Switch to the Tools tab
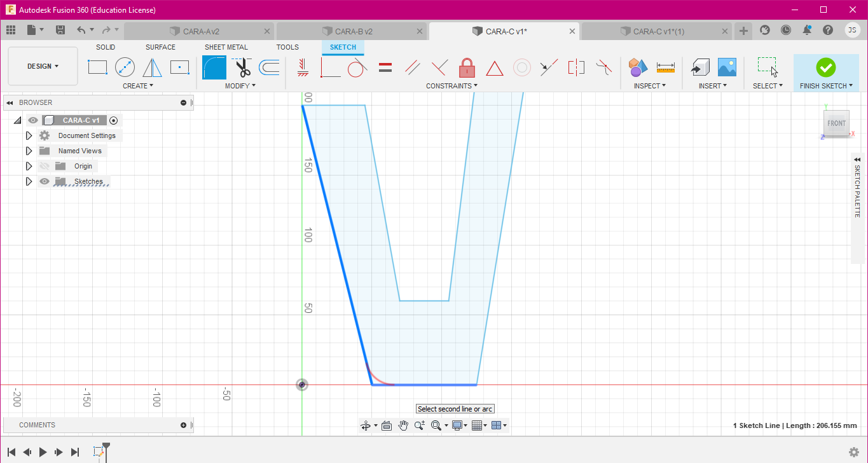This screenshot has height=463, width=868. pyautogui.click(x=287, y=47)
